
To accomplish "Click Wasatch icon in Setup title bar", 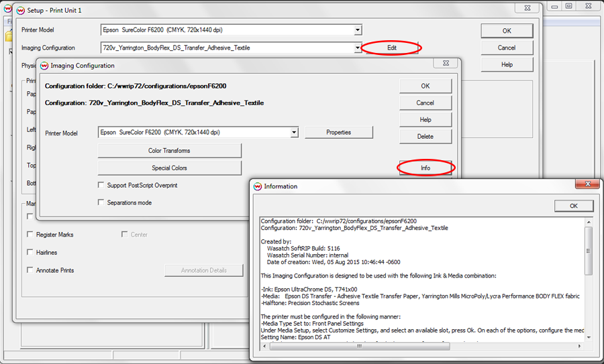I will tap(21, 10).
